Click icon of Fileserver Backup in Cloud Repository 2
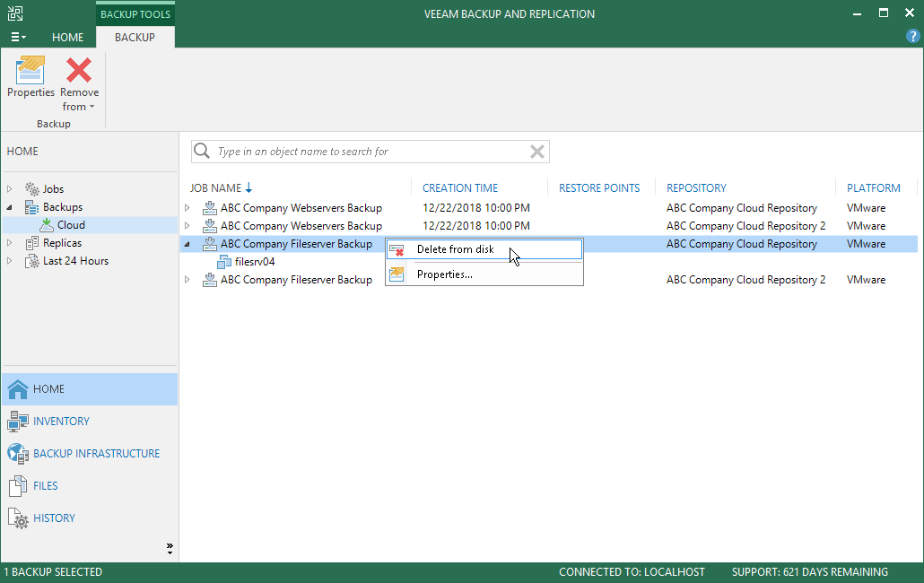The image size is (924, 583). pyautogui.click(x=210, y=280)
